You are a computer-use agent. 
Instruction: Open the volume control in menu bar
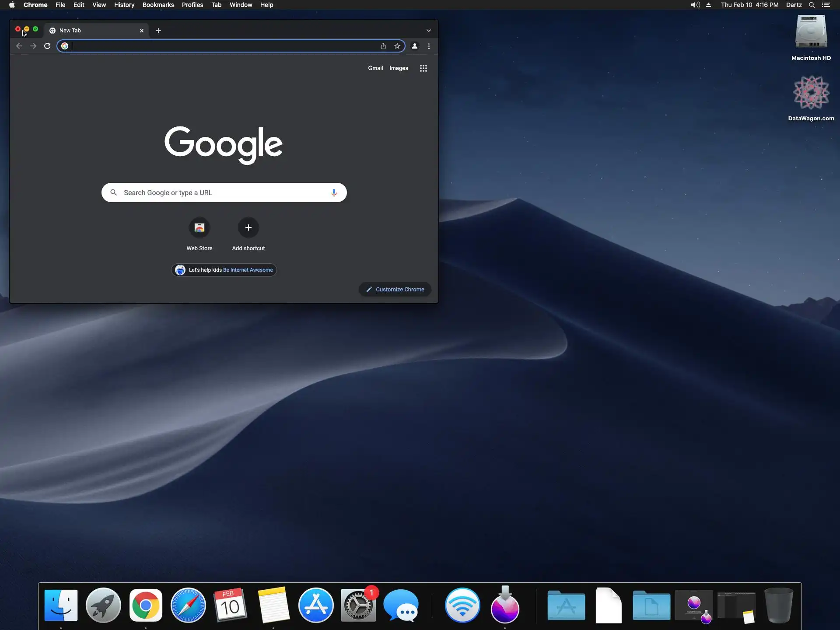coord(695,5)
